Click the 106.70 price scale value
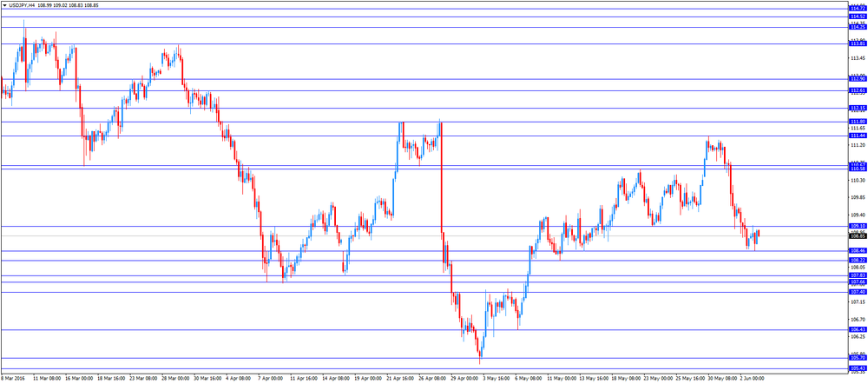 [858, 320]
